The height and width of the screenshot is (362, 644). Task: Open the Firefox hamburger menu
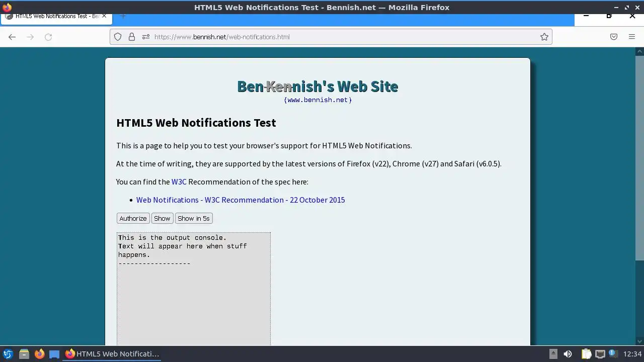pos(632,37)
